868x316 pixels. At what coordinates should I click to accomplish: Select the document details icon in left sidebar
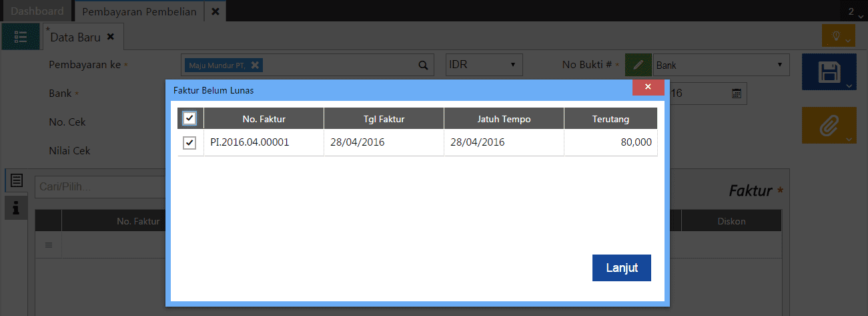coord(16,181)
